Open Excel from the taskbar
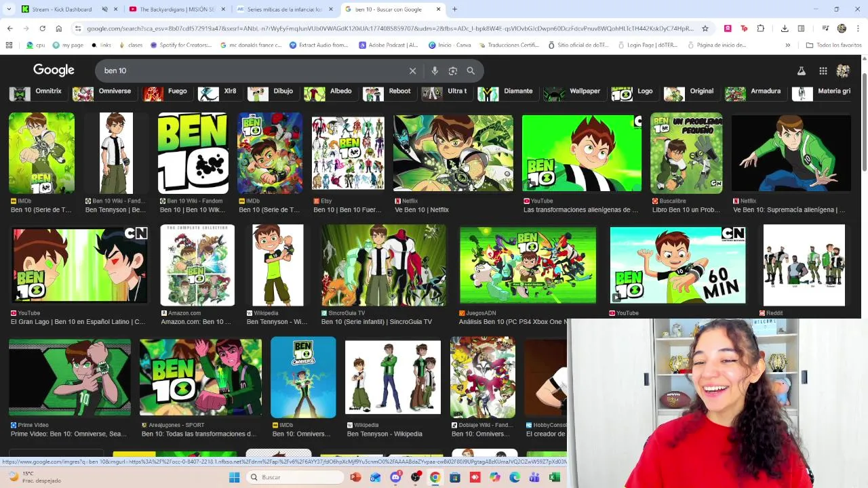868x488 pixels. tap(554, 477)
